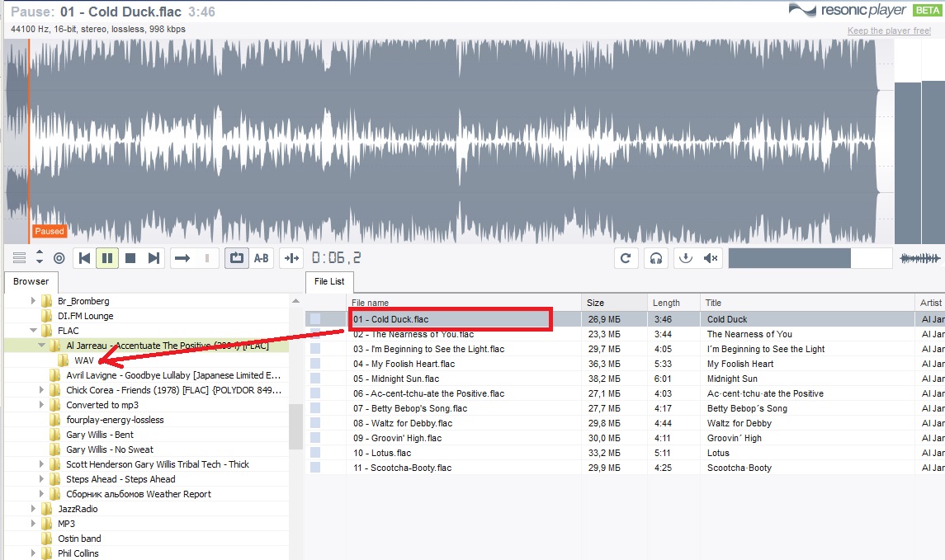
Task: Select file 09 - Groovin' High.flac
Action: tap(397, 438)
